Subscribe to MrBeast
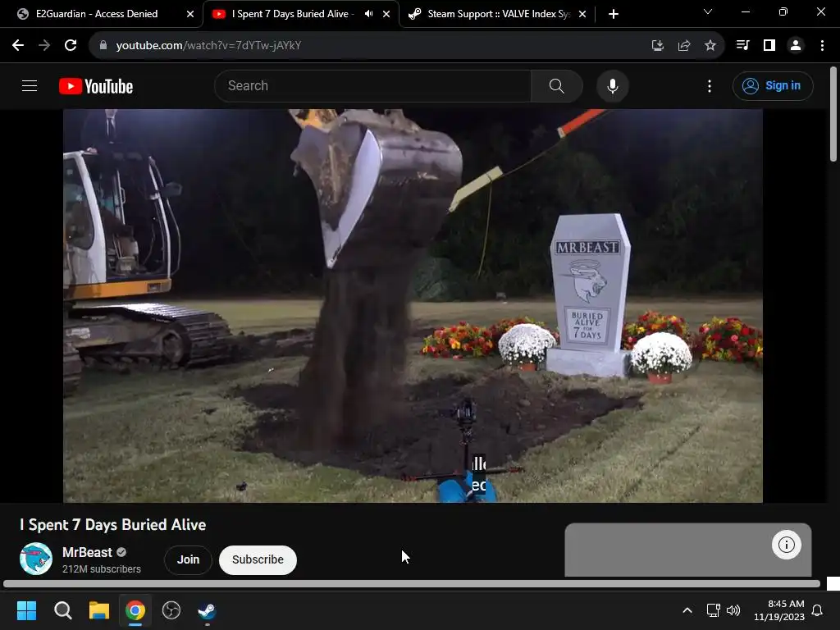The width and height of the screenshot is (840, 630). tap(258, 559)
